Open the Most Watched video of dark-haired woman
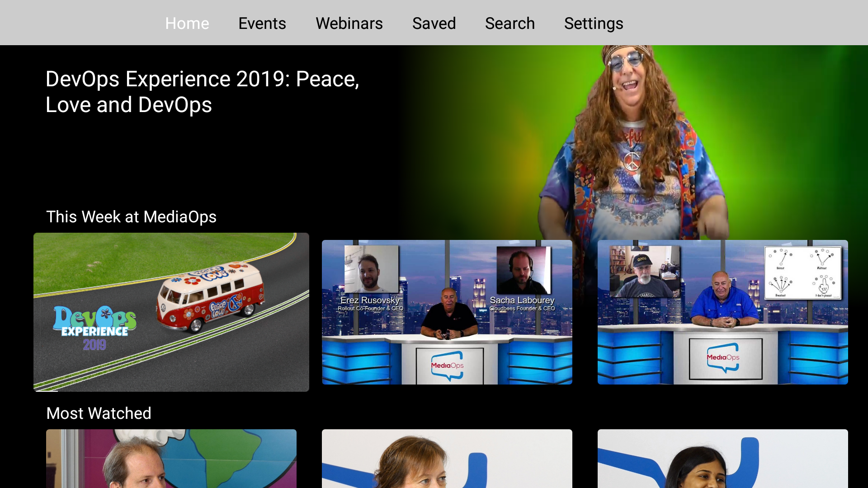 723,459
